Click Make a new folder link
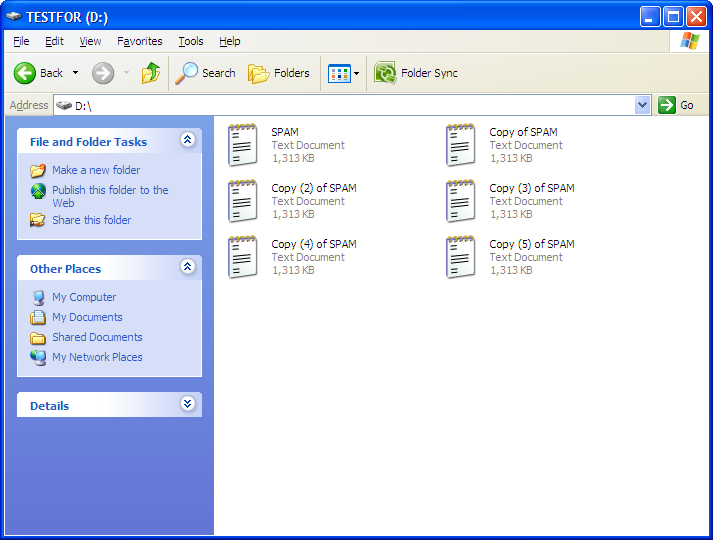This screenshot has width=713, height=540. [96, 170]
